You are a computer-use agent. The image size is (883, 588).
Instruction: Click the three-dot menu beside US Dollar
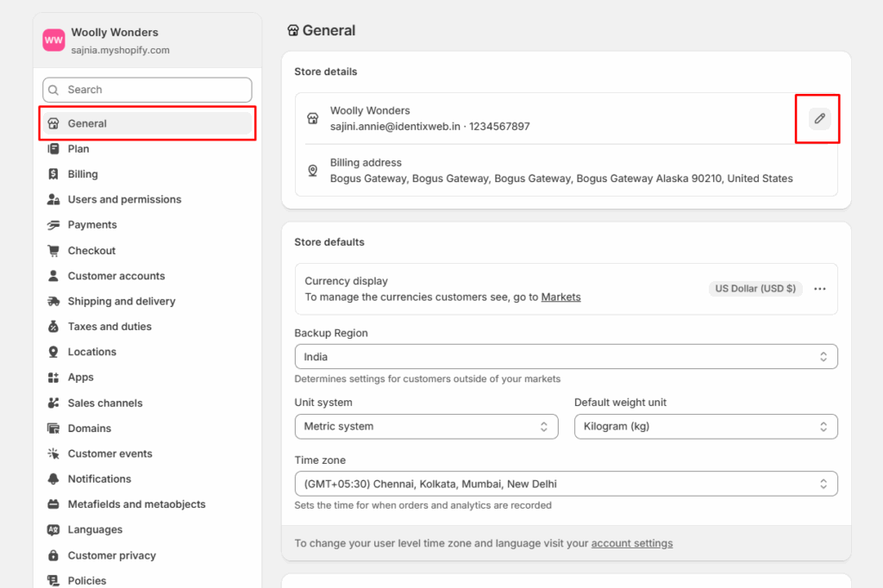pos(820,289)
